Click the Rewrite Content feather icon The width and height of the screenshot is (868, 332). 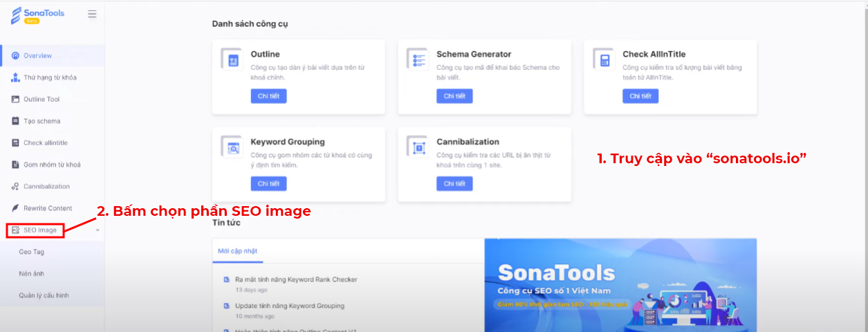click(15, 208)
